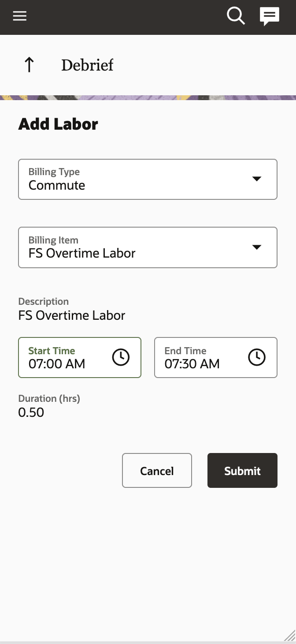Click the Add Labor heading
This screenshot has height=644, width=296.
coord(58,124)
